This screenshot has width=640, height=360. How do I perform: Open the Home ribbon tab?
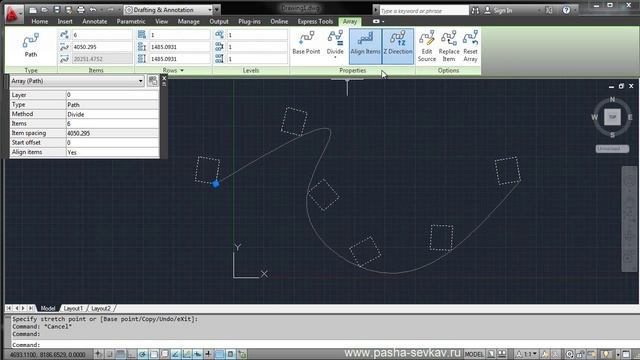pyautogui.click(x=40, y=21)
